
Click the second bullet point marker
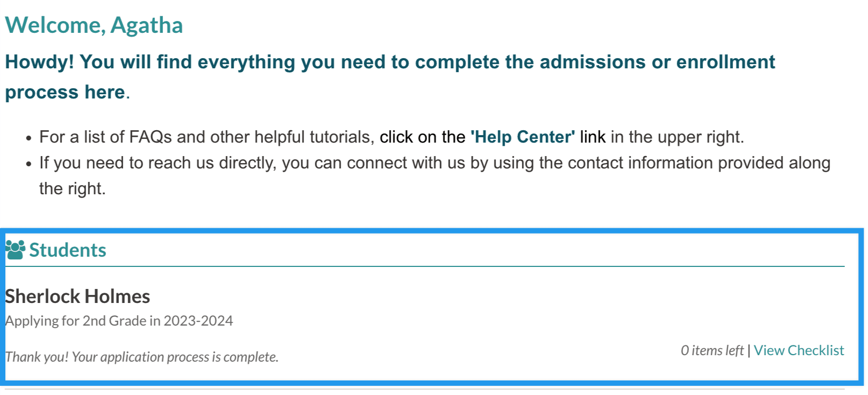29,164
